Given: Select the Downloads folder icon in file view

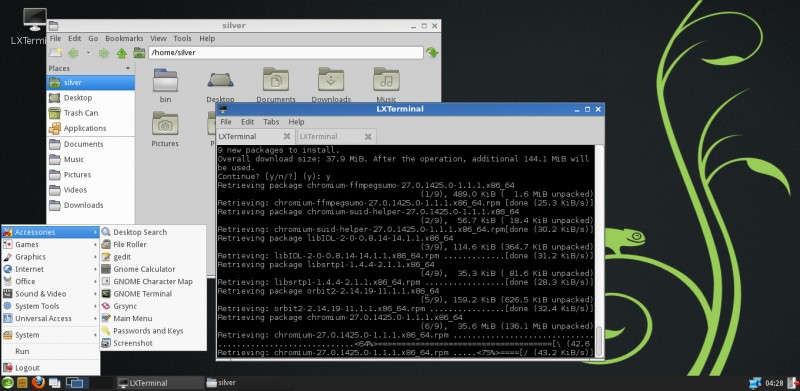Looking at the screenshot, I should (331, 80).
